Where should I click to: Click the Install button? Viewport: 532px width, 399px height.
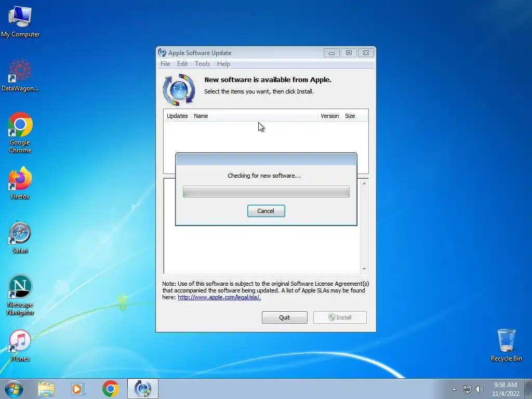click(340, 317)
